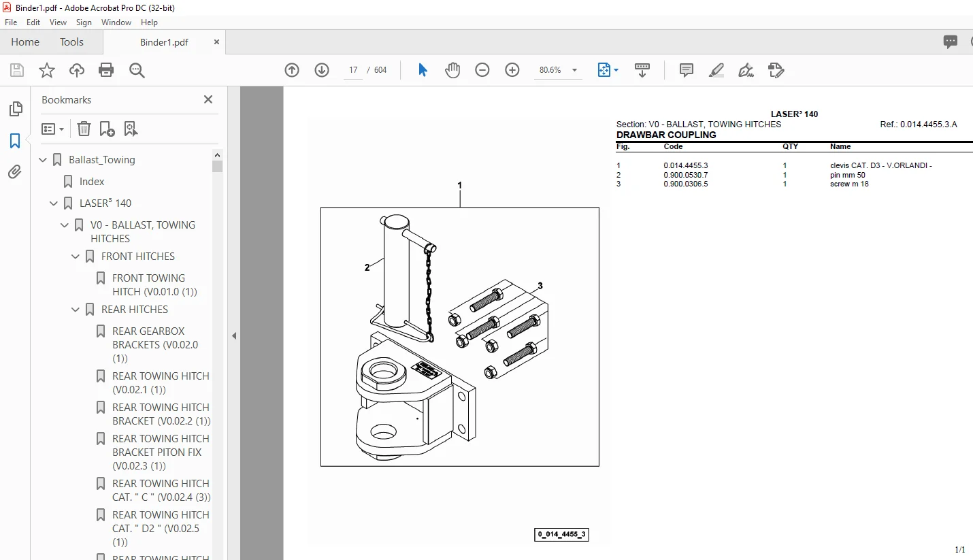
Task: Click the 'pin mm 50' part name
Action: pos(848,175)
